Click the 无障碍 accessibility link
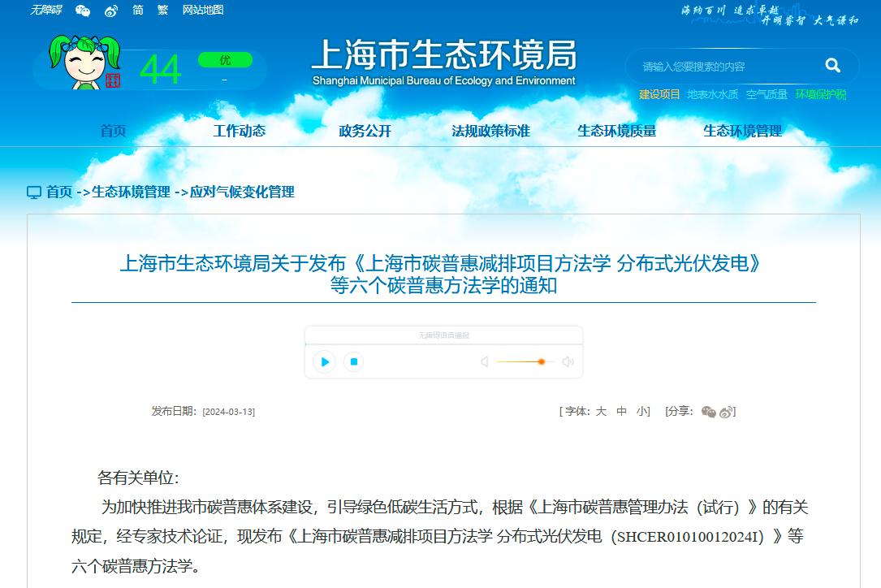 pos(46,10)
